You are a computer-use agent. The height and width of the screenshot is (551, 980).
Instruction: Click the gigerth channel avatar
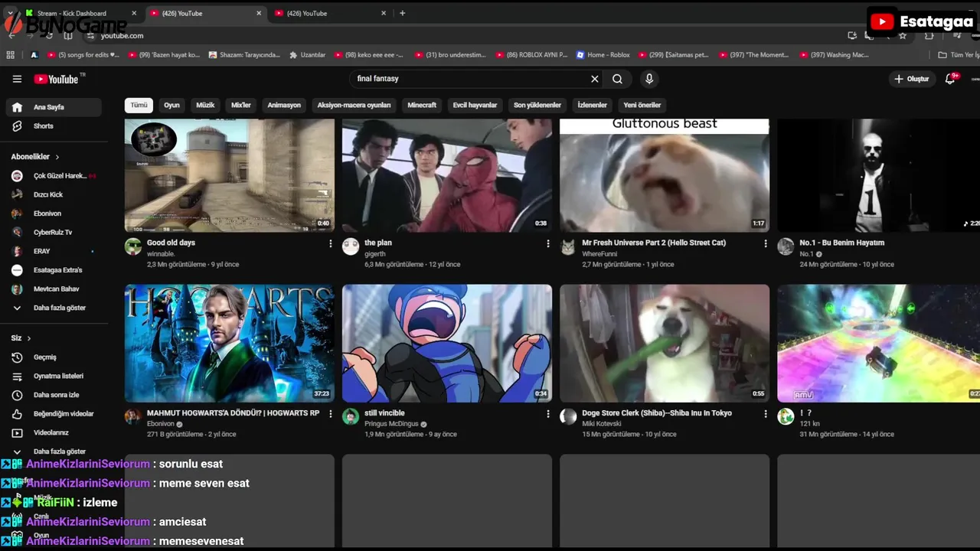(351, 246)
